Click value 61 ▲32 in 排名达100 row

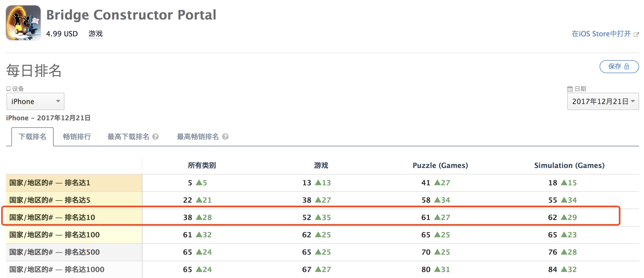[197, 235]
